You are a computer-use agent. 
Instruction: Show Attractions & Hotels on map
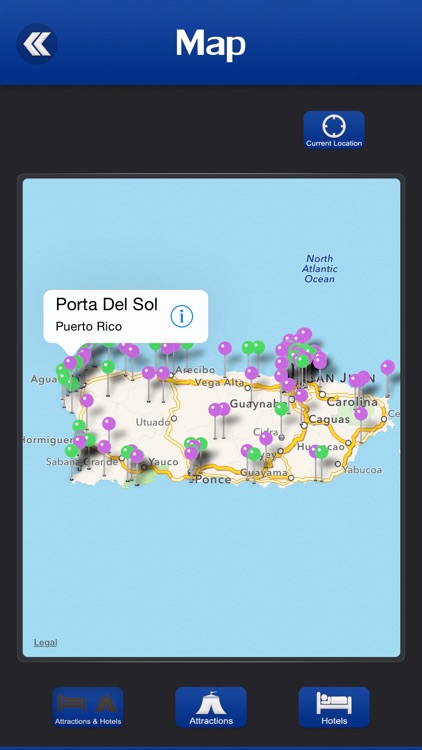pos(88,707)
